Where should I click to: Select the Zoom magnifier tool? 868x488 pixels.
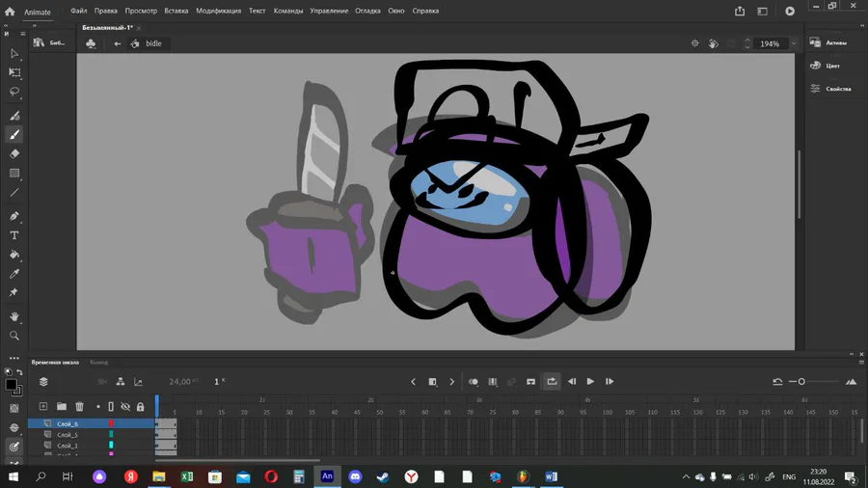coord(14,336)
